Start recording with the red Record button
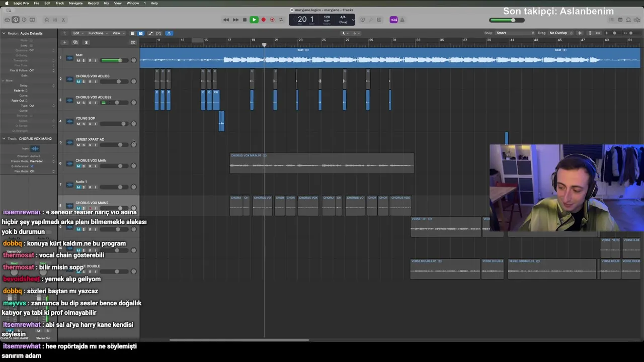 click(x=263, y=20)
